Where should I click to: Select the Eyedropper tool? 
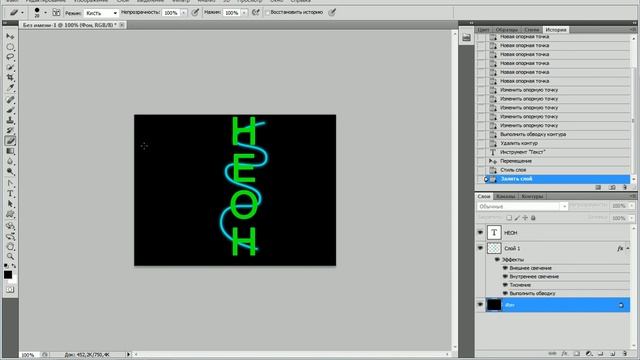point(10,88)
